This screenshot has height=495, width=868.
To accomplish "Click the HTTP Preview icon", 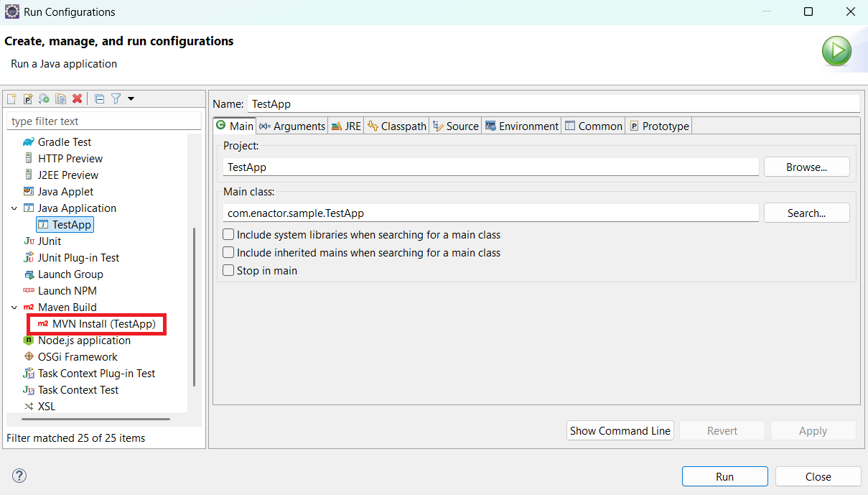I will [x=29, y=159].
